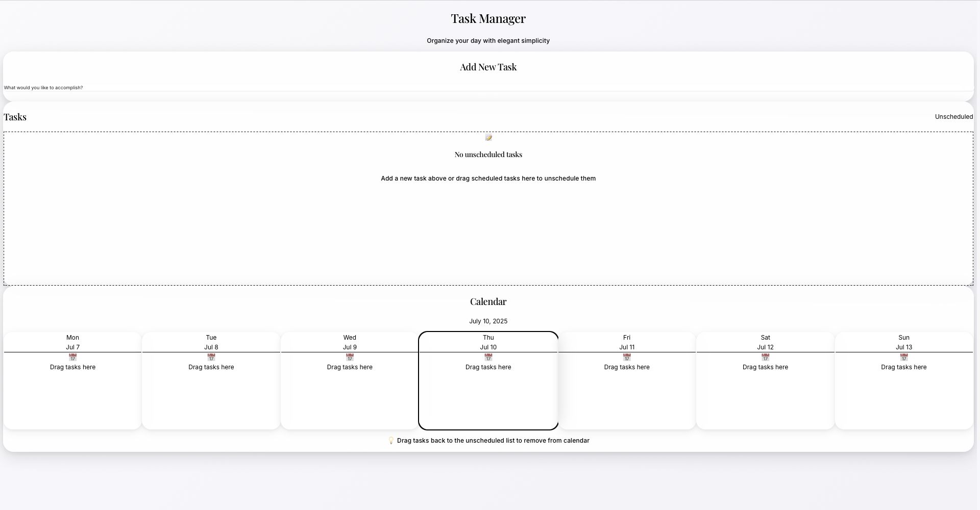This screenshot has height=510, width=980.
Task: Click the Sat day label
Action: [x=765, y=338]
